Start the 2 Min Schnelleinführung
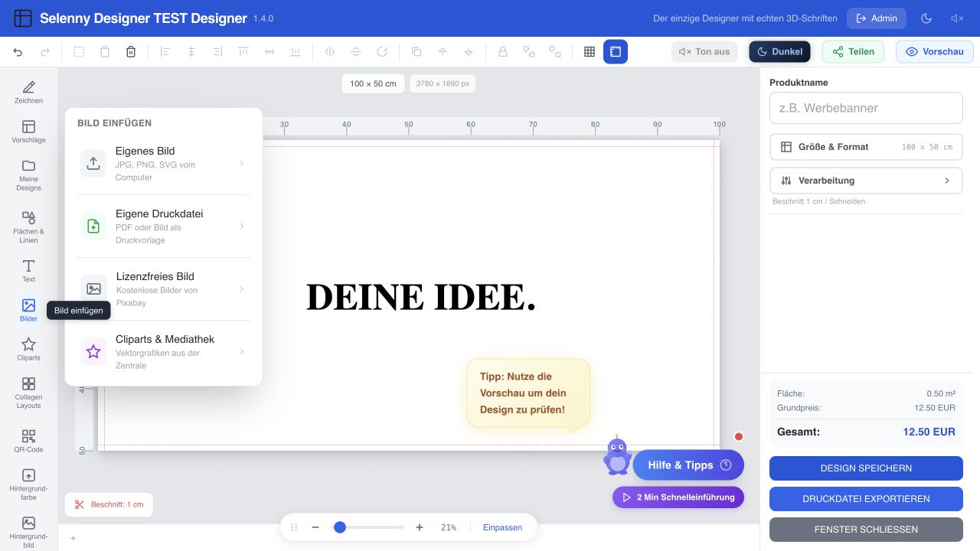 coord(678,497)
